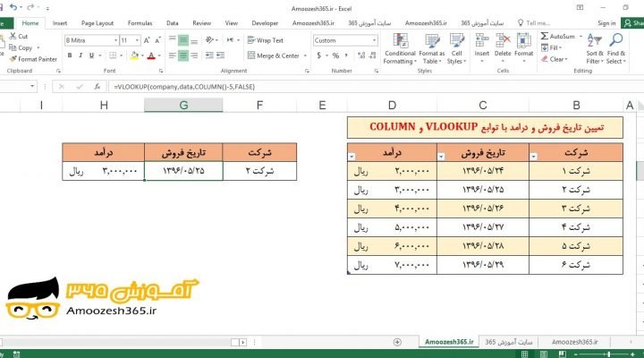Screen dimensions: 644x358
Task: Apply the red Font Color A
Action: point(151,55)
